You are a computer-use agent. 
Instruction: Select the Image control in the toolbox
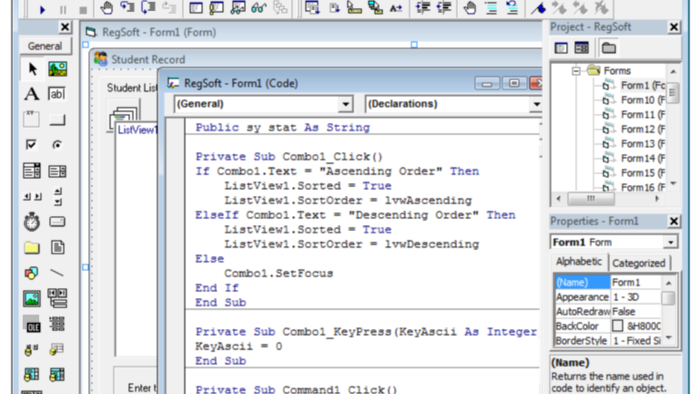[32, 299]
